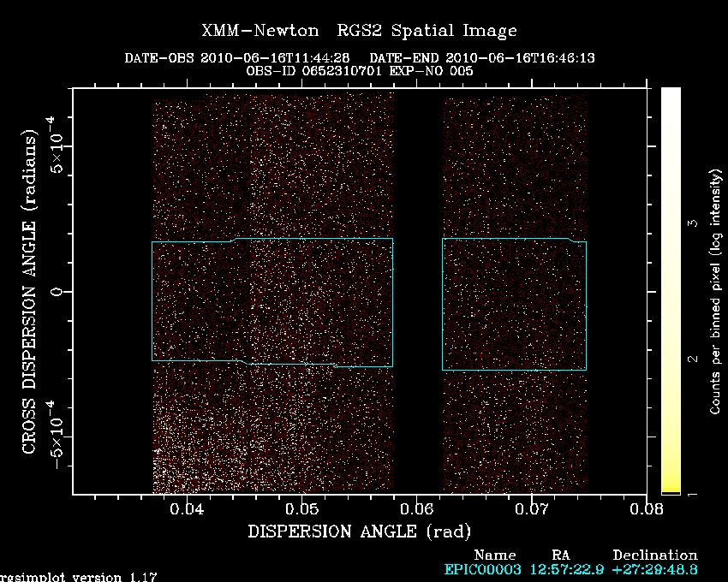Click color bar tick label 3
Image resolution: width=728 pixels, height=582 pixels.
click(x=693, y=223)
